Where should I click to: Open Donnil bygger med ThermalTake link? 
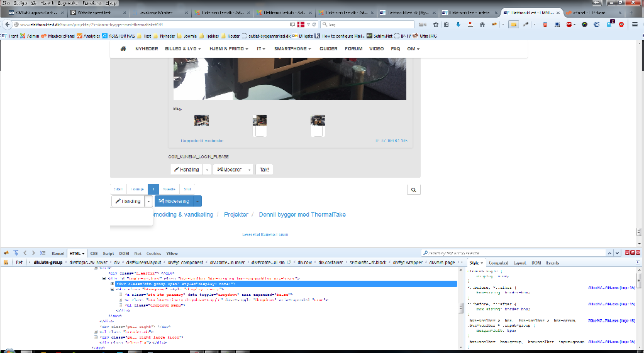pos(302,214)
